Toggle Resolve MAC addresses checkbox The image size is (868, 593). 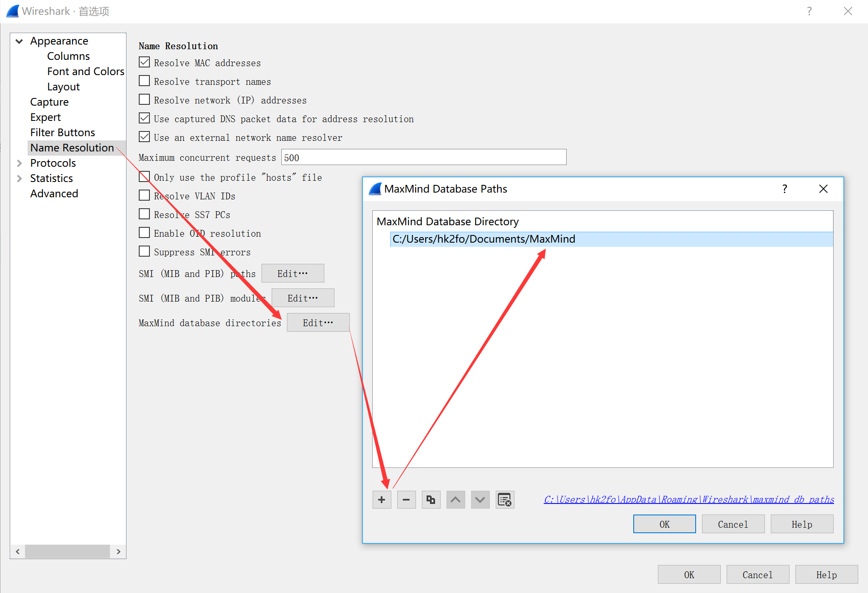[144, 62]
